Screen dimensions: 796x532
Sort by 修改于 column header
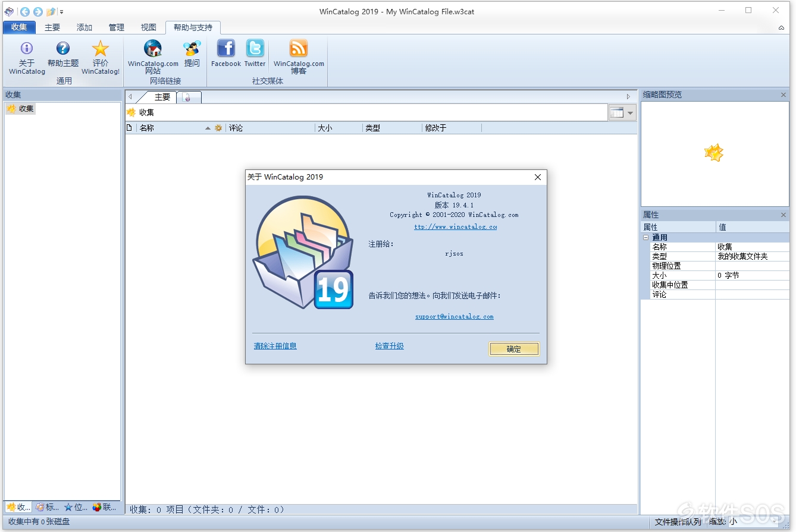pyautogui.click(x=452, y=128)
